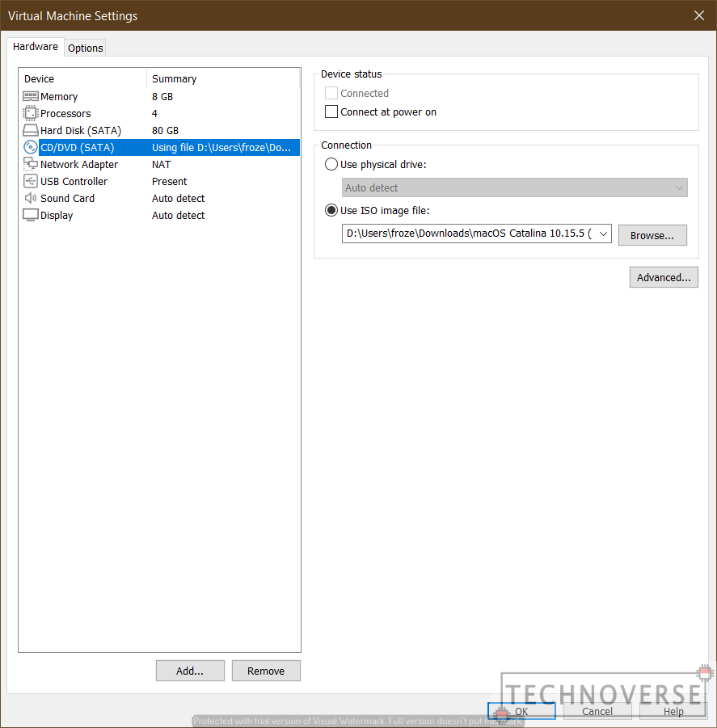Image resolution: width=717 pixels, height=728 pixels.
Task: Click the Display monitor icon
Action: (30, 215)
